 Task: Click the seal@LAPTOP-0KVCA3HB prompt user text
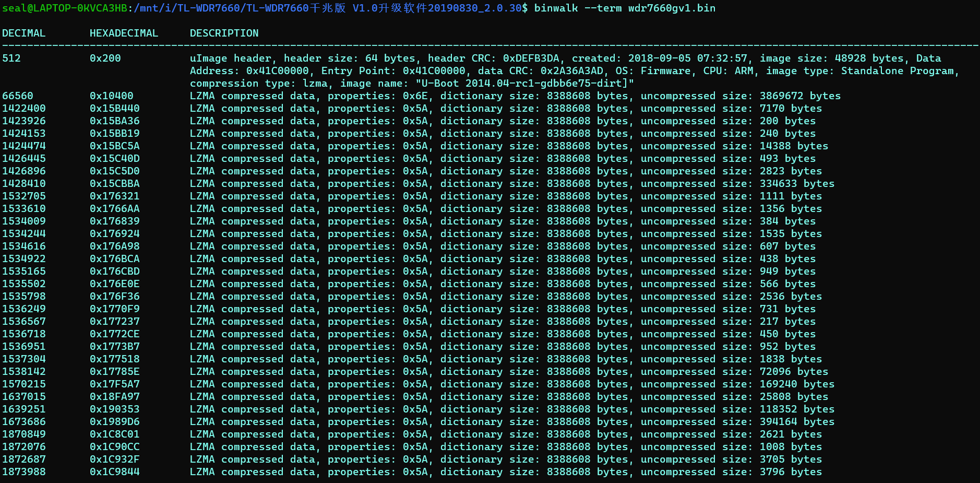click(65, 8)
